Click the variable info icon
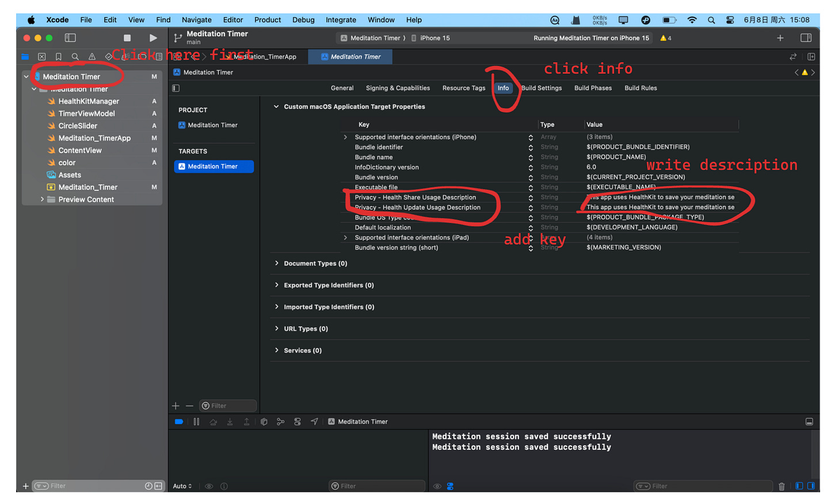The image size is (838, 504). (x=224, y=487)
